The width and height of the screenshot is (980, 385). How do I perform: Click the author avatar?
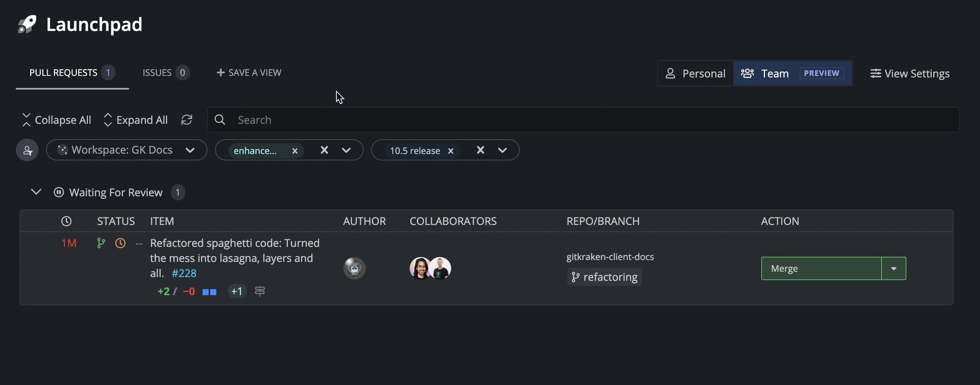pos(354,268)
